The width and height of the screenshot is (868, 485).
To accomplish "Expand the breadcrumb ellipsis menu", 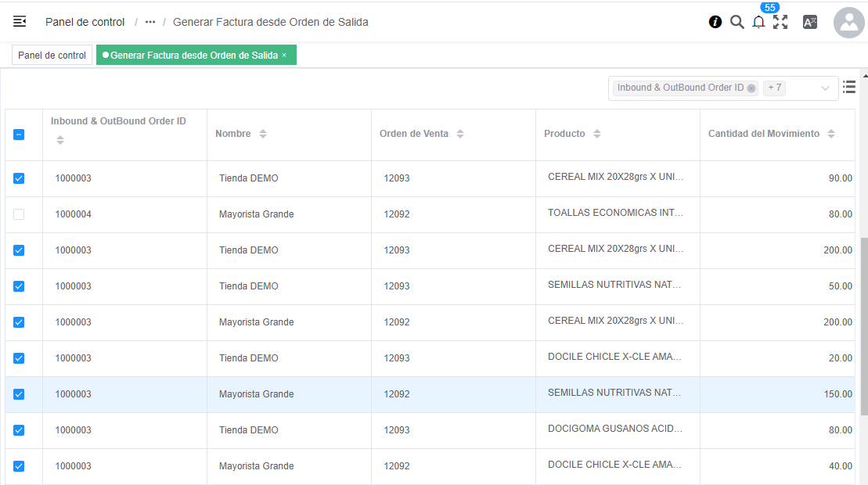I will [x=150, y=22].
